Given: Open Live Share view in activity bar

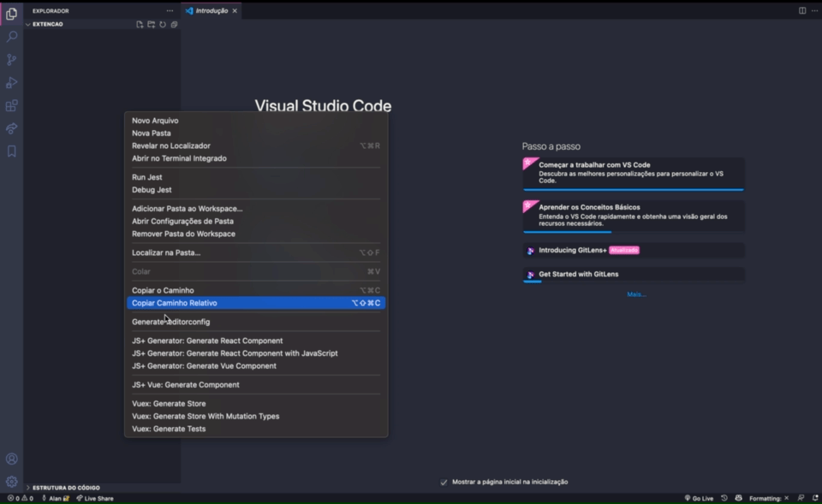Looking at the screenshot, I should pos(11,129).
